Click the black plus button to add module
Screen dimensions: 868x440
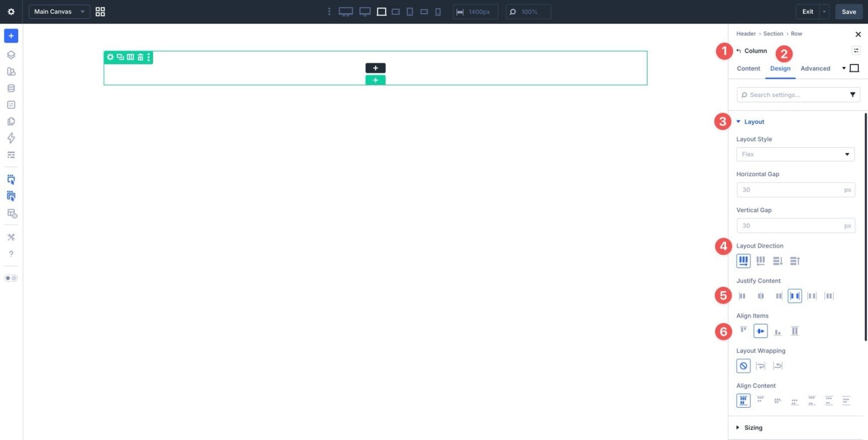point(375,68)
